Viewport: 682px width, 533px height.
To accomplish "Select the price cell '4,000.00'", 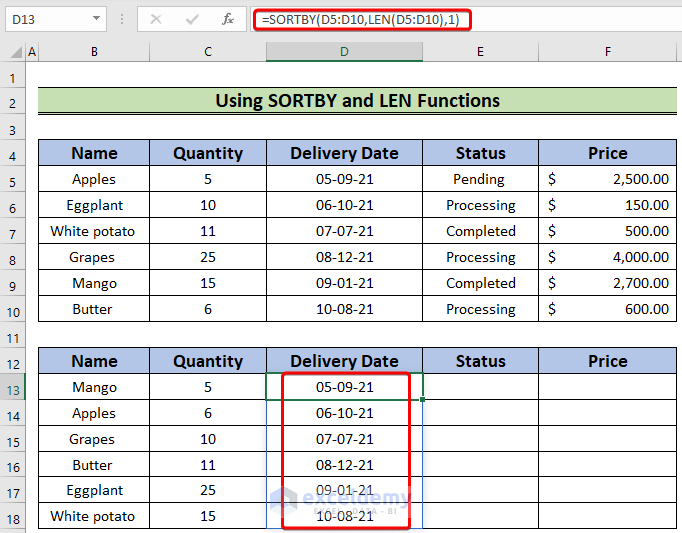I will tap(608, 257).
